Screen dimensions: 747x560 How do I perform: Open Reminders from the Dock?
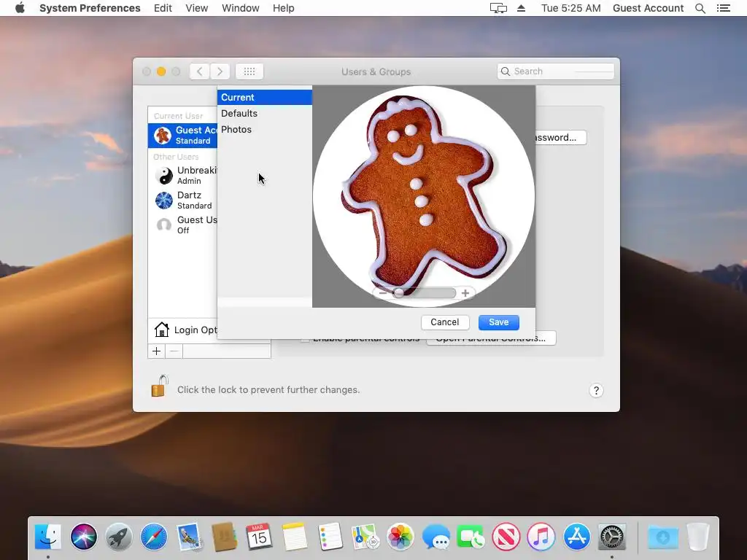coord(330,537)
